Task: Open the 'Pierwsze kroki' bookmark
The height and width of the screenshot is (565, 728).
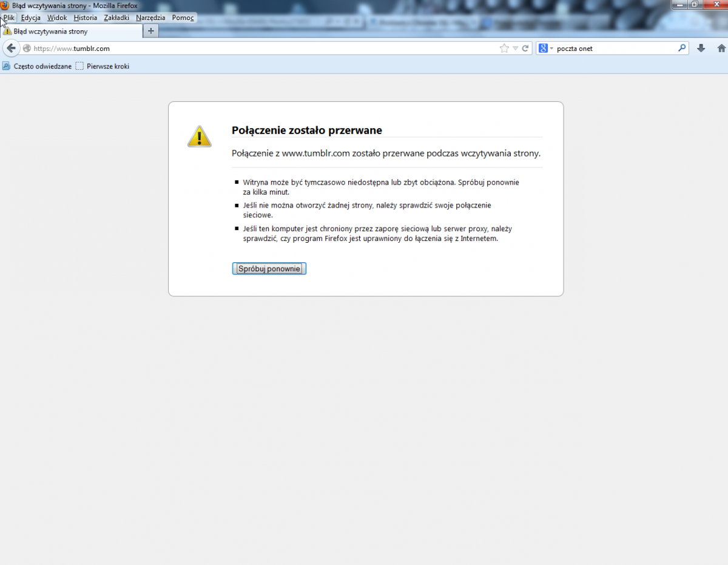Action: [x=103, y=66]
